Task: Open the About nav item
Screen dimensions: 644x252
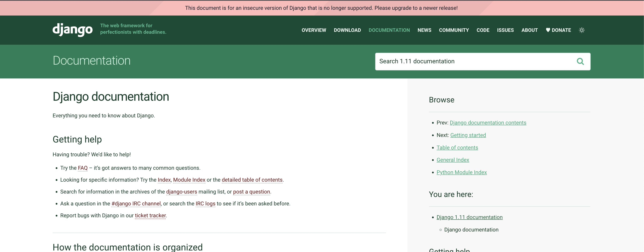Action: coord(529,30)
